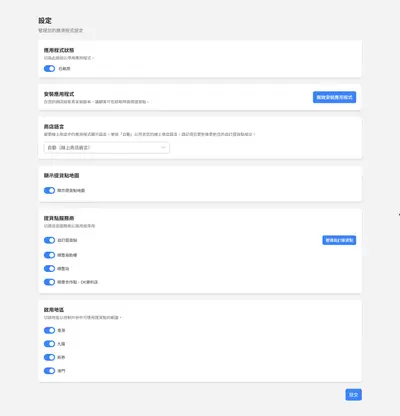The height and width of the screenshot is (416, 400).
Task: Disable the 顯示提貨點地圖 map toggle
Action: click(49, 190)
